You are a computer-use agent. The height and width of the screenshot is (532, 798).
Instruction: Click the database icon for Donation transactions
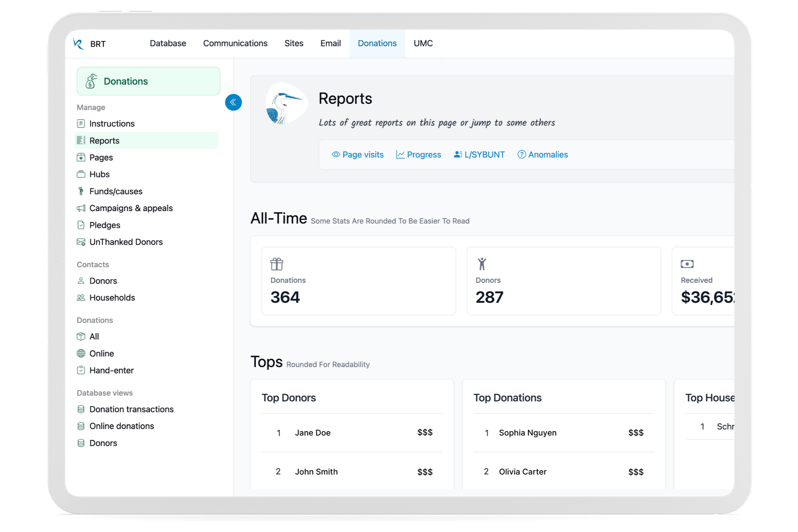(x=81, y=409)
